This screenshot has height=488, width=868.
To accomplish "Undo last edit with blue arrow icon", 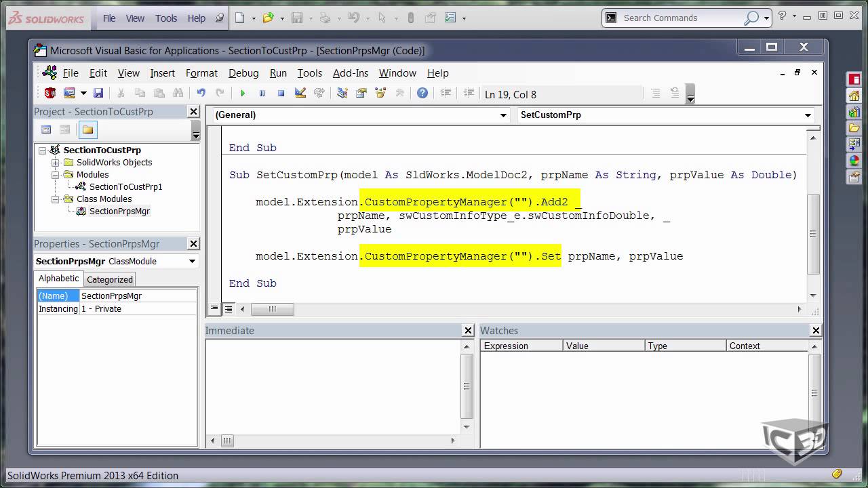I will tap(201, 94).
